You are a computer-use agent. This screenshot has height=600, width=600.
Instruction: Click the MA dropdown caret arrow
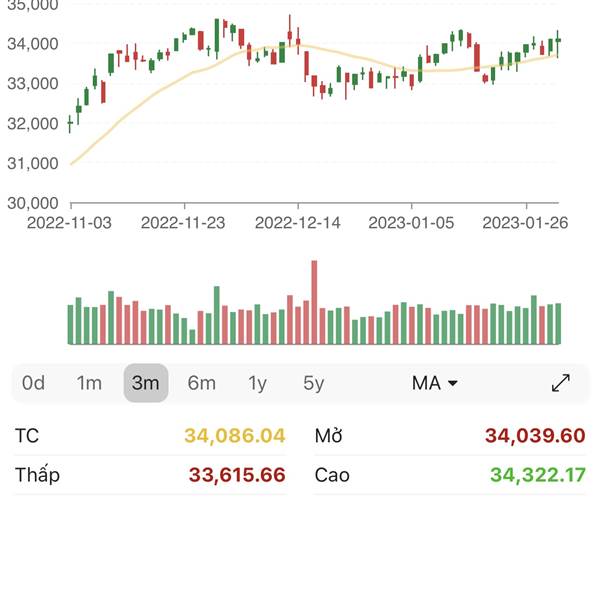pos(453,383)
